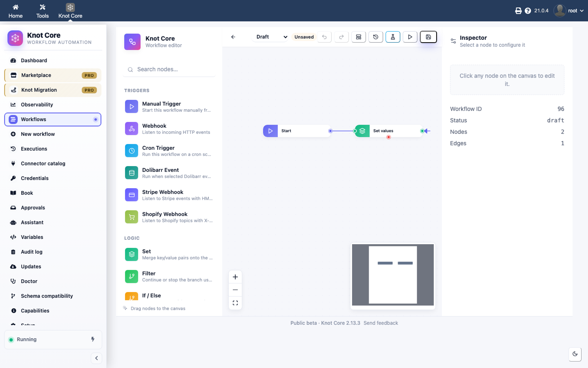The width and height of the screenshot is (588, 368).
Task: Select the Shopify Webhook node
Action: coord(169,217)
